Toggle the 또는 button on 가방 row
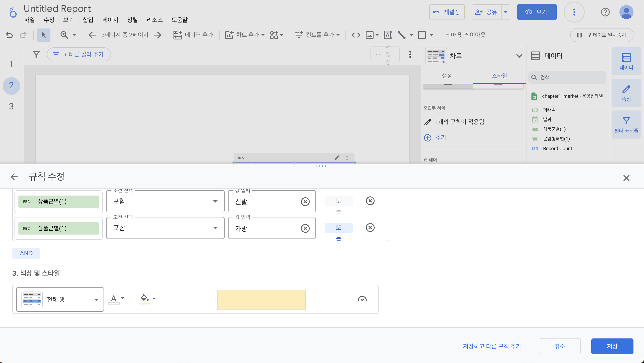Viewport: 644px width, 363px height. 338,228
